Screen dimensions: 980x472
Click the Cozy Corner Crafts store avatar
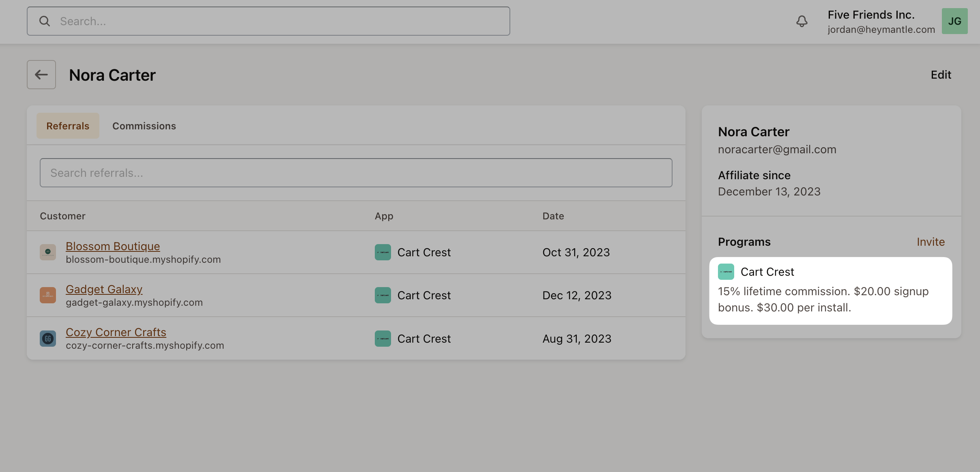click(48, 338)
